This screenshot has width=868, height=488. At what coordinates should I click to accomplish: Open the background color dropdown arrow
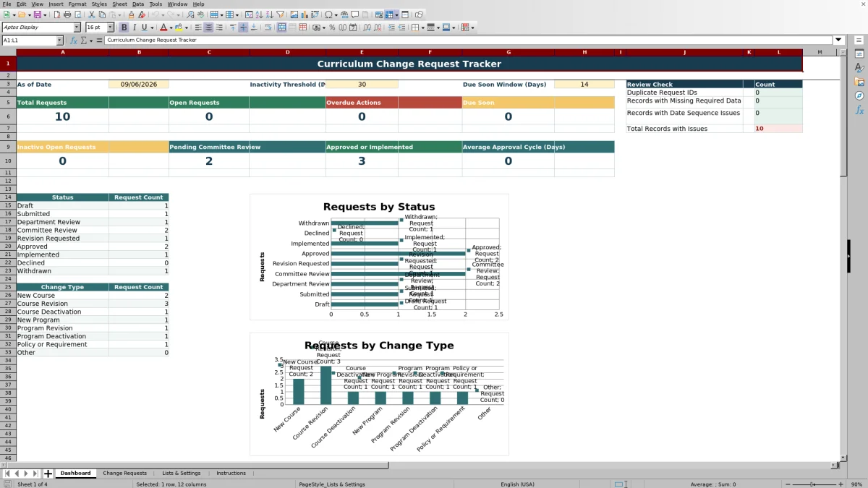coord(186,27)
